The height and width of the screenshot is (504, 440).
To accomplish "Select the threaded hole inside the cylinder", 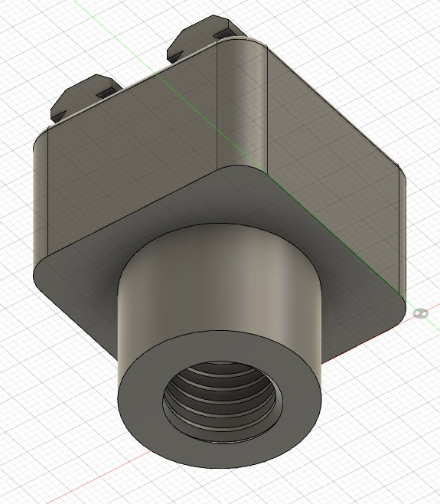I will [222, 402].
